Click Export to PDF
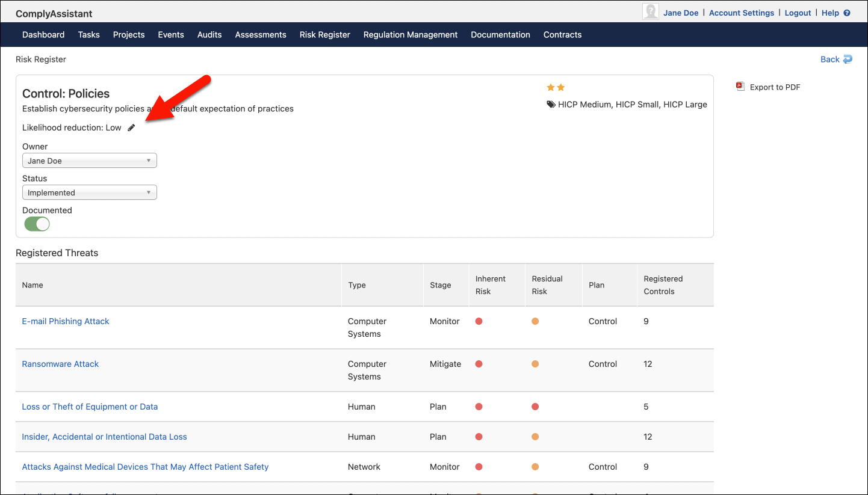 click(775, 87)
